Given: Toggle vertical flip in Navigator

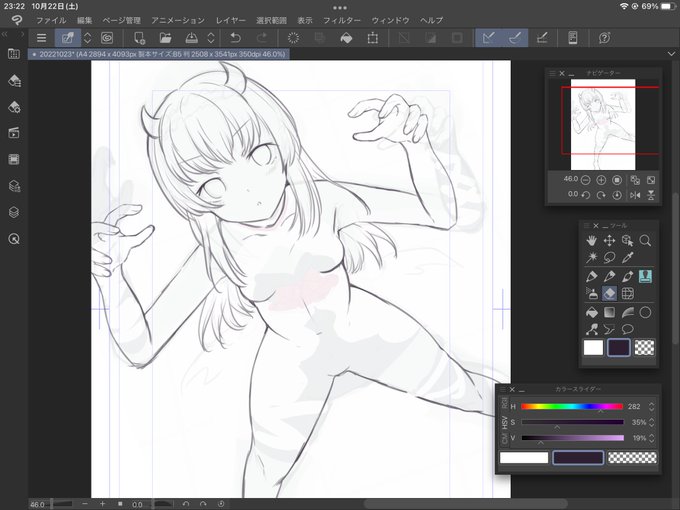Looking at the screenshot, I should click(651, 195).
